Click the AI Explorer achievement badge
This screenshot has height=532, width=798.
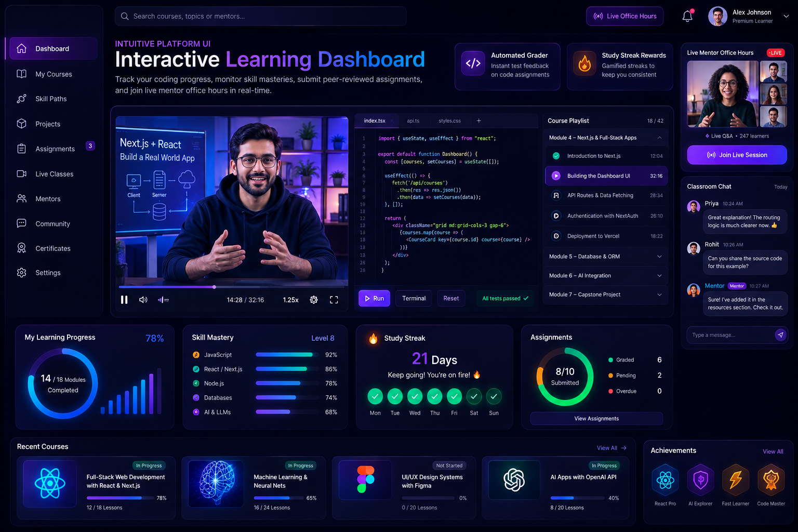(700, 480)
